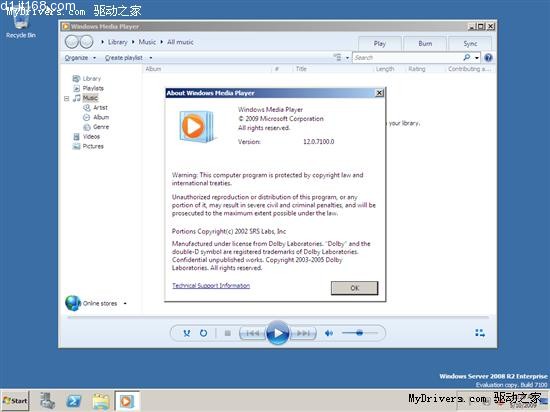Click the Online stores globe icon
This screenshot has height=412, width=550.
pos(73,303)
